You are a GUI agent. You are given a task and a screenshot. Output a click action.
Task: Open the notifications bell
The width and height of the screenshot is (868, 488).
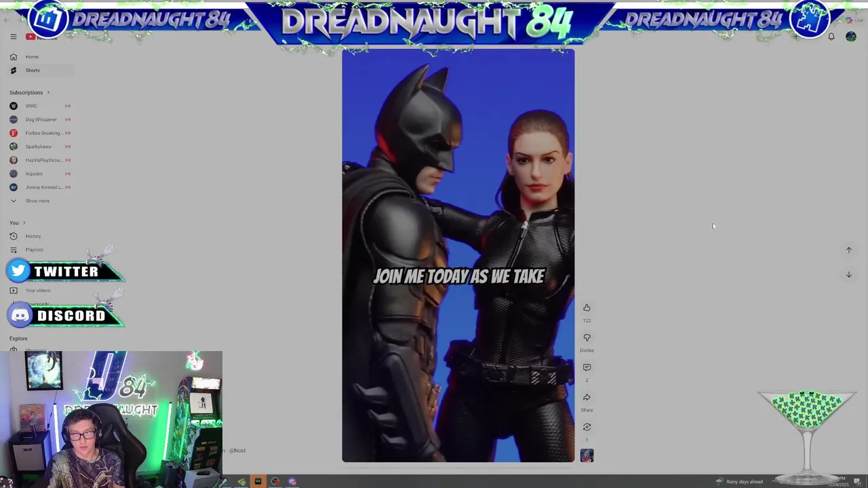831,37
